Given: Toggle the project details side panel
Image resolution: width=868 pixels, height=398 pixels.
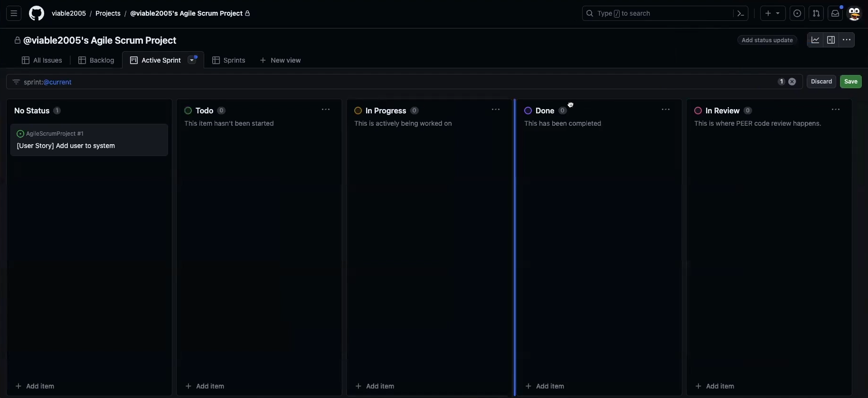Looking at the screenshot, I should (x=831, y=40).
